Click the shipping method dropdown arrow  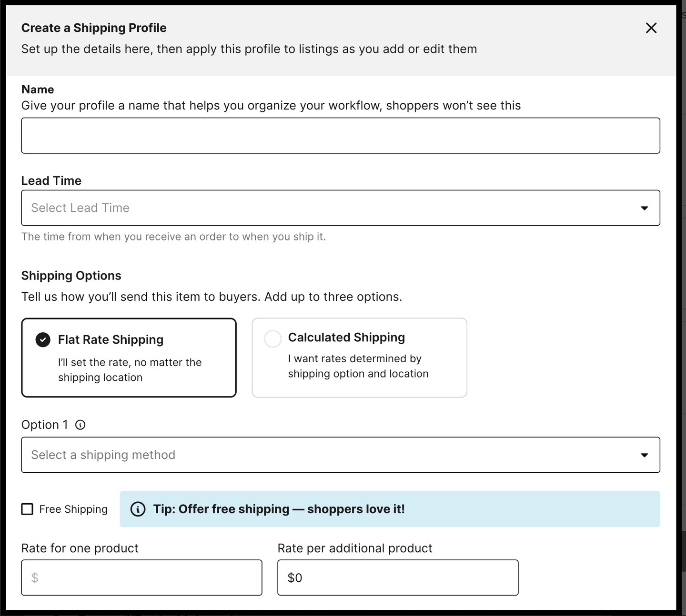[x=645, y=455]
